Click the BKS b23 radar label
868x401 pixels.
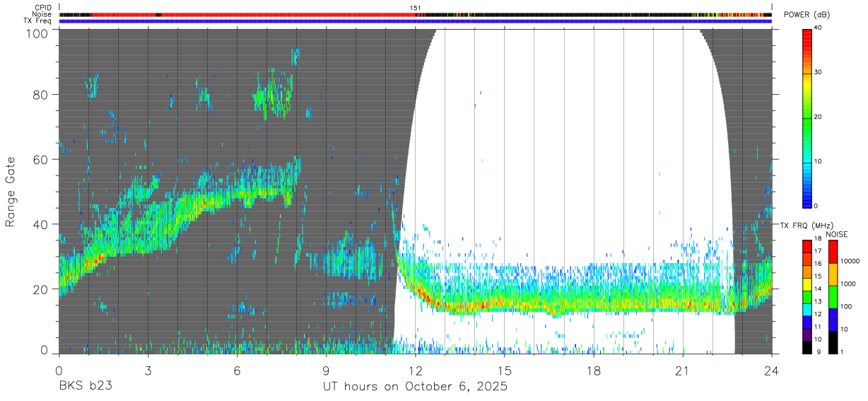click(x=86, y=387)
